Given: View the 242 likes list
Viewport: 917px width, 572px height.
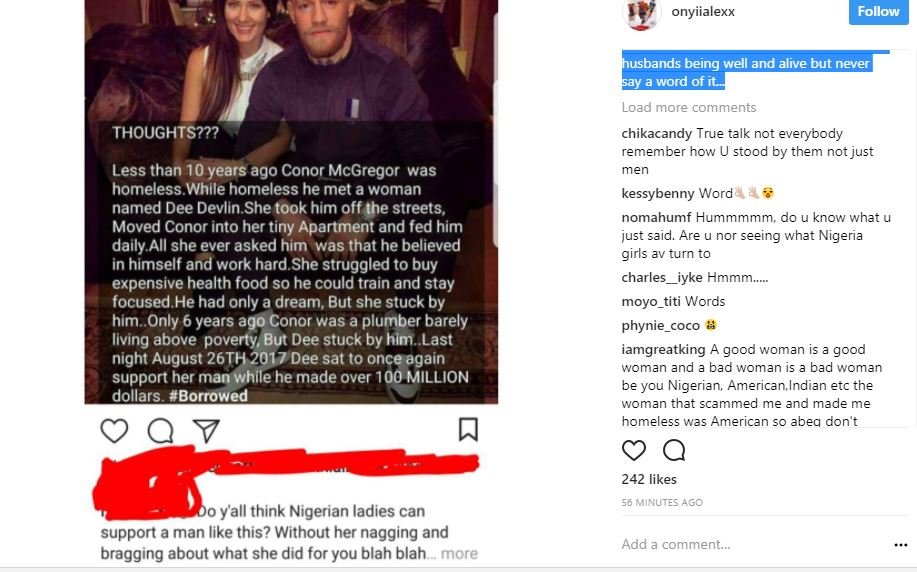Looking at the screenshot, I should [x=649, y=480].
